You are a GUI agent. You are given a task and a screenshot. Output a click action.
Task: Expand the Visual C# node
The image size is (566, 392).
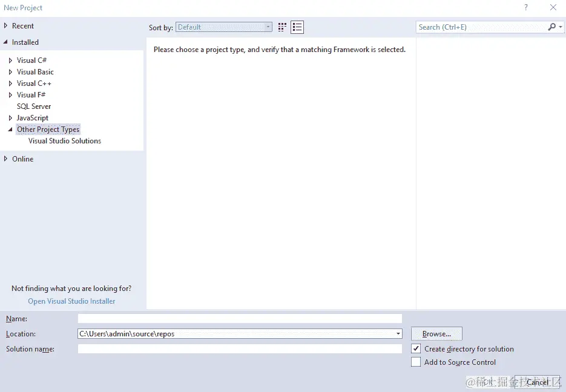point(10,60)
